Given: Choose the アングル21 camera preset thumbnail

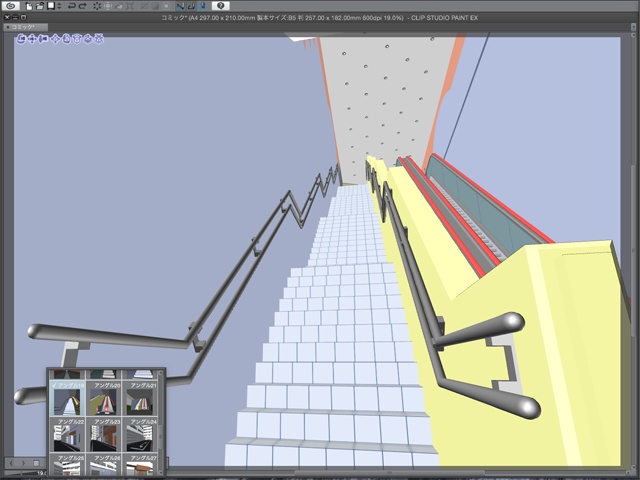Looking at the screenshot, I should click(x=140, y=398).
